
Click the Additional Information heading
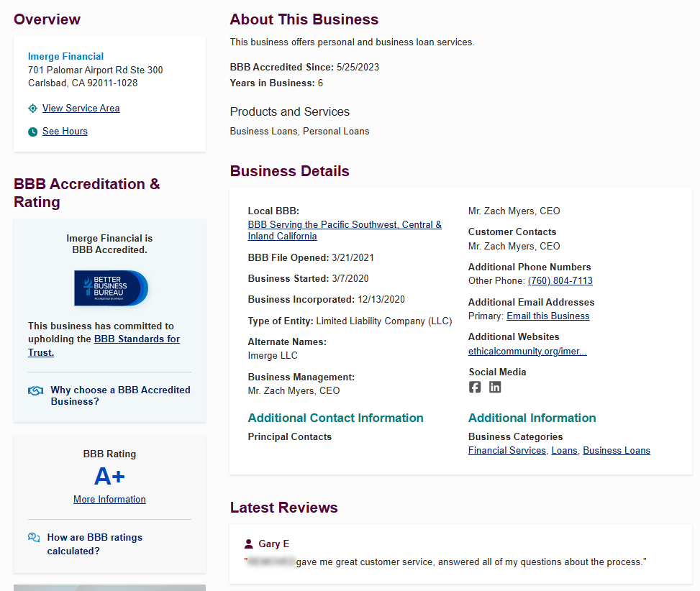532,418
